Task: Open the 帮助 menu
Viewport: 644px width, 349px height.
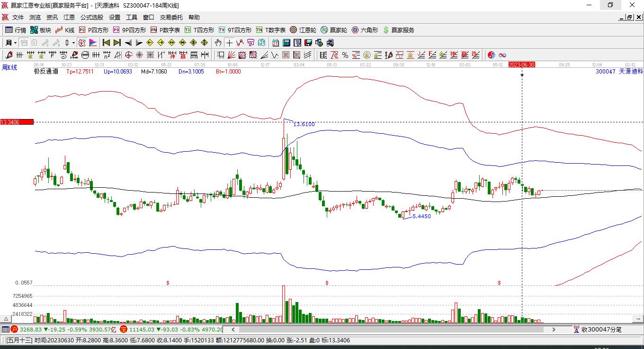Action: [x=194, y=18]
